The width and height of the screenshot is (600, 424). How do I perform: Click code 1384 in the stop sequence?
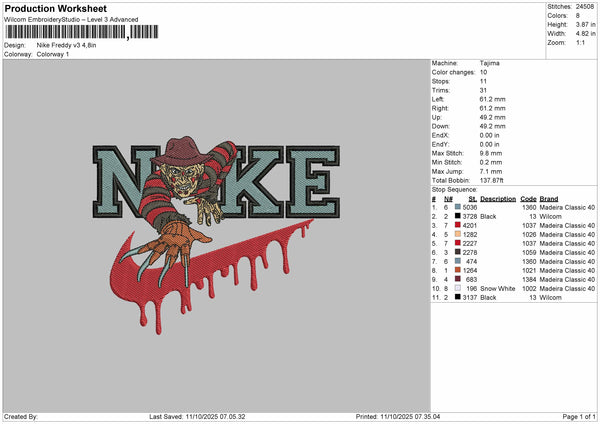coord(529,279)
